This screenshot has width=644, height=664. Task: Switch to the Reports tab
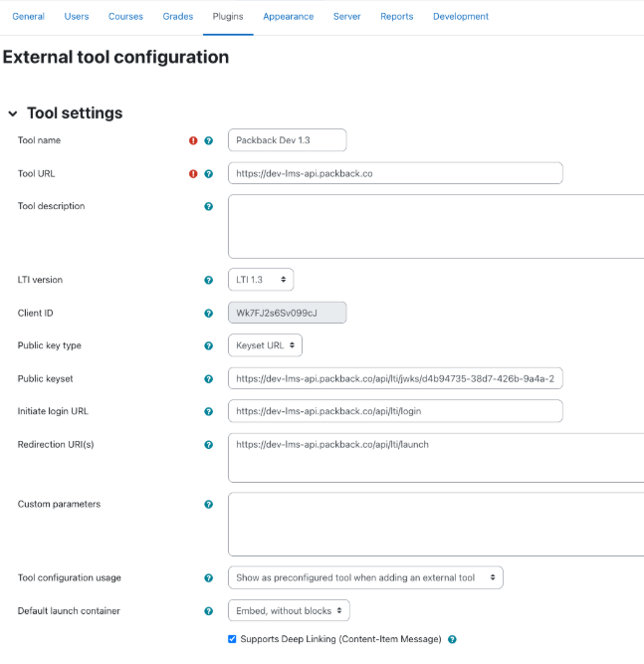coord(397,17)
